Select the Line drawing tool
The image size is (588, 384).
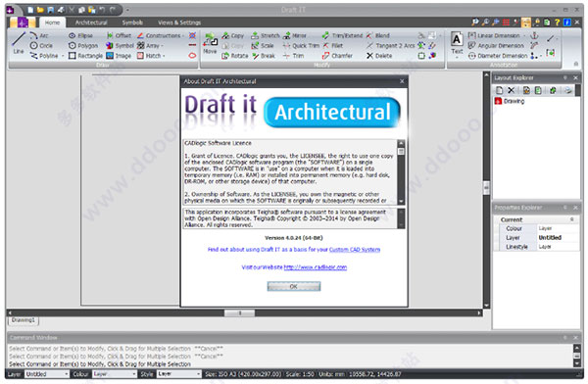pyautogui.click(x=19, y=43)
